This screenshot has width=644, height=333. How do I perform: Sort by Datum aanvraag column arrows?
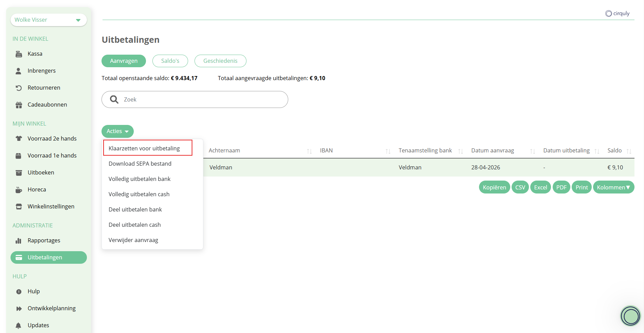(x=533, y=151)
